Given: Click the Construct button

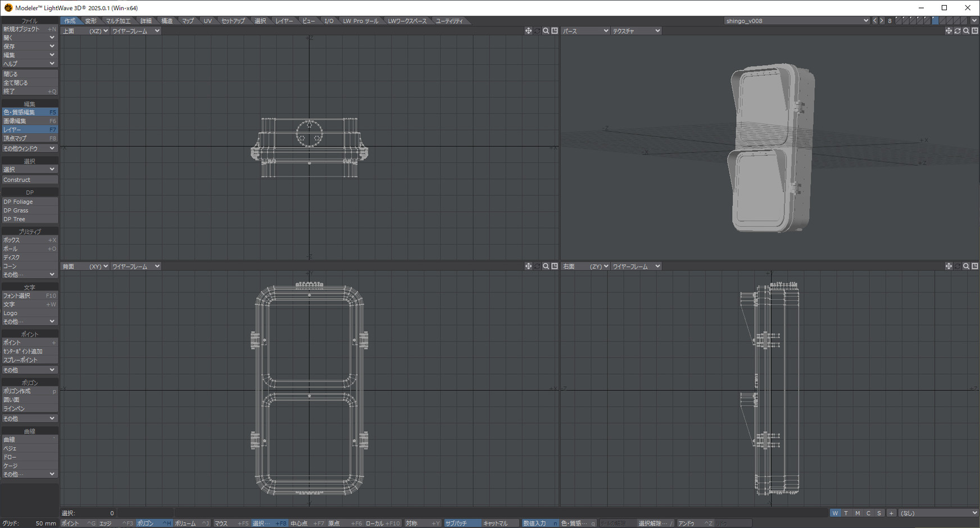Looking at the screenshot, I should (29, 180).
